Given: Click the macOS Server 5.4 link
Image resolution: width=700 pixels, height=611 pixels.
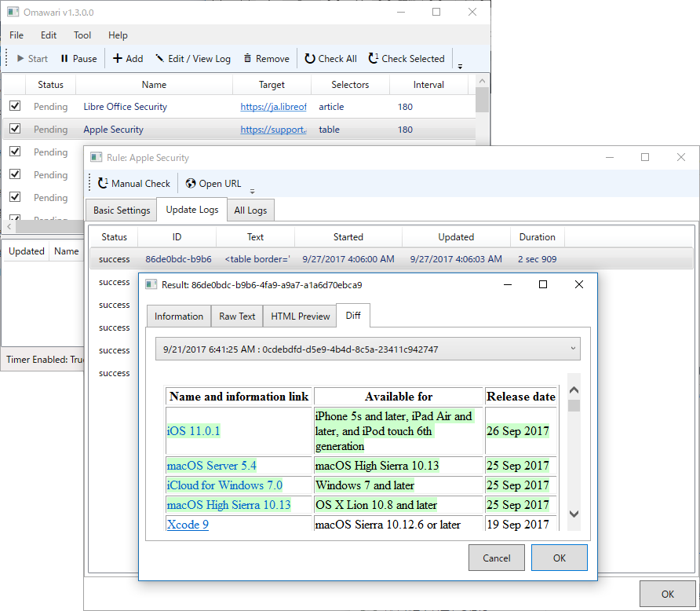Looking at the screenshot, I should (x=212, y=466).
